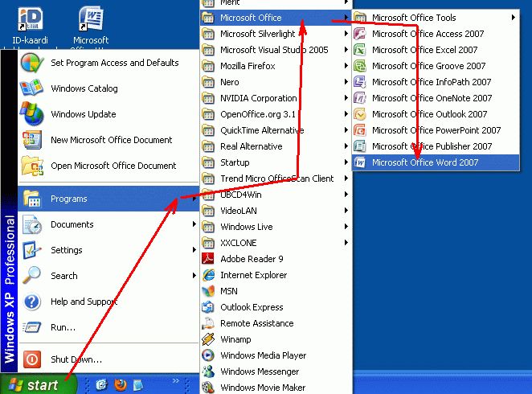Click Set Program Access and Defaults icon
532x394 pixels.
[32, 63]
